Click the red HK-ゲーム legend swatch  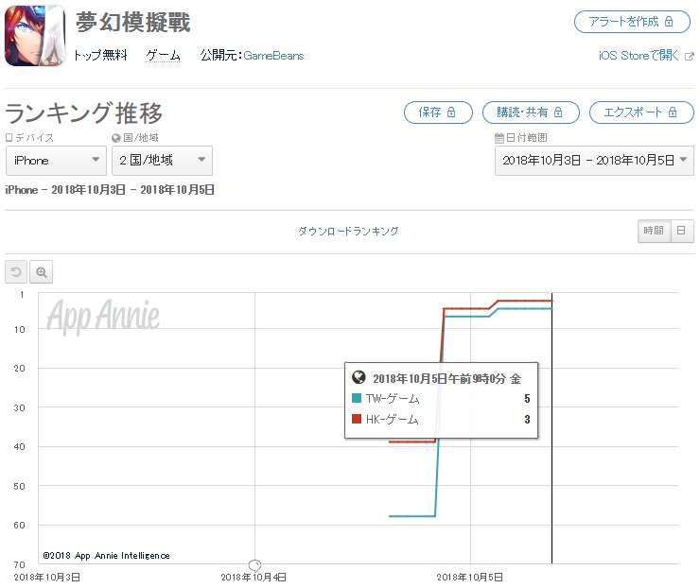(x=357, y=419)
